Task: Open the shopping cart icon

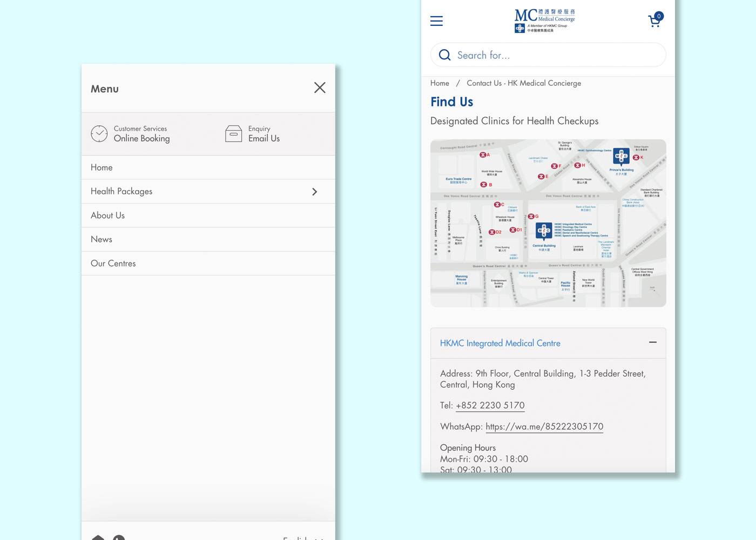Action: 654,21
